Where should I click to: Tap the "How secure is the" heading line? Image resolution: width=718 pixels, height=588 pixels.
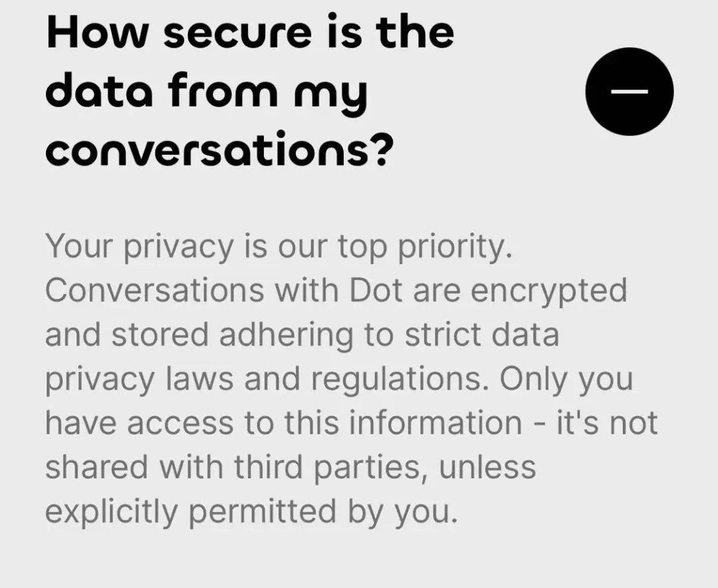250,31
